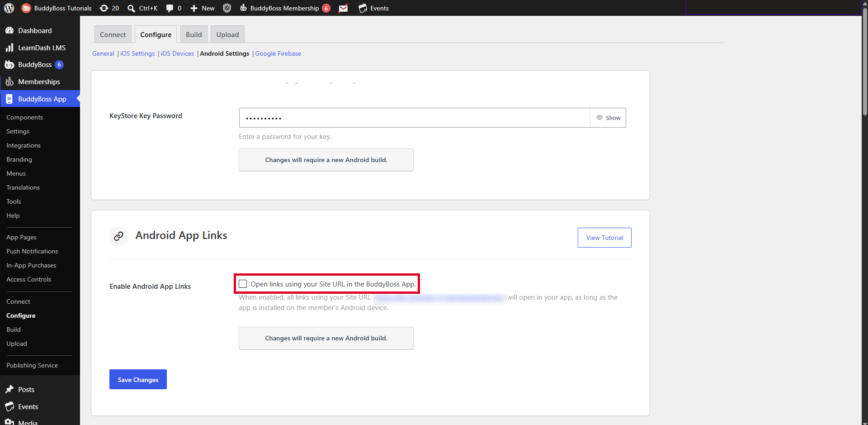Click the mail envelope icon

point(344,8)
